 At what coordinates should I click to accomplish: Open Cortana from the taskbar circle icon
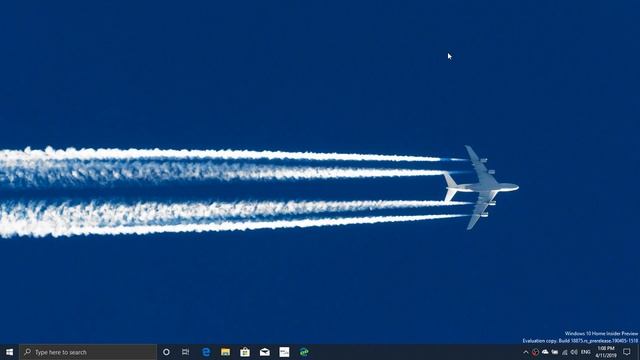166,352
